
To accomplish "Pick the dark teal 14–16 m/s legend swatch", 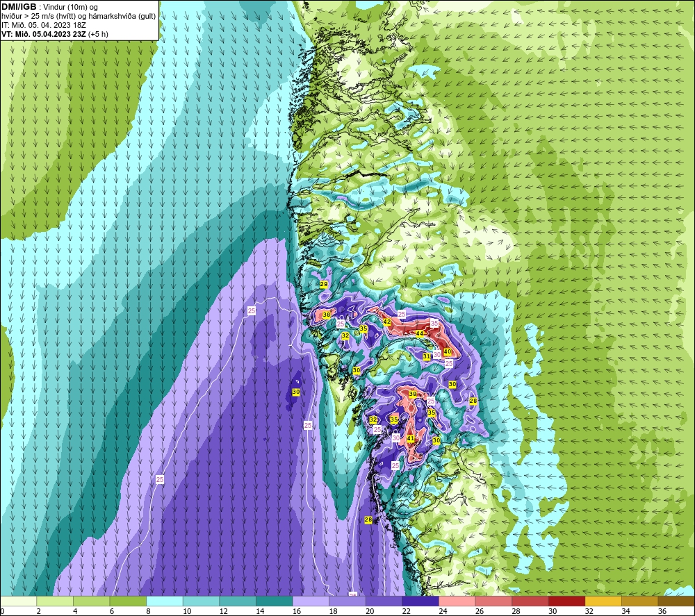I will point(275,601).
